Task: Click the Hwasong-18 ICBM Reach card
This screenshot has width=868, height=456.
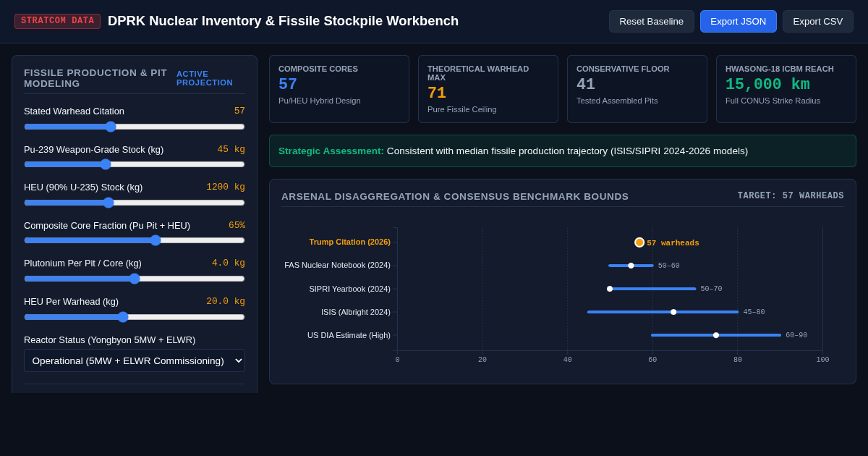Action: coord(786,89)
